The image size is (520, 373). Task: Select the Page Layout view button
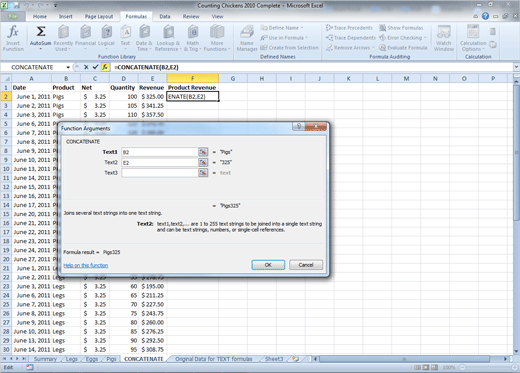[x=426, y=367]
